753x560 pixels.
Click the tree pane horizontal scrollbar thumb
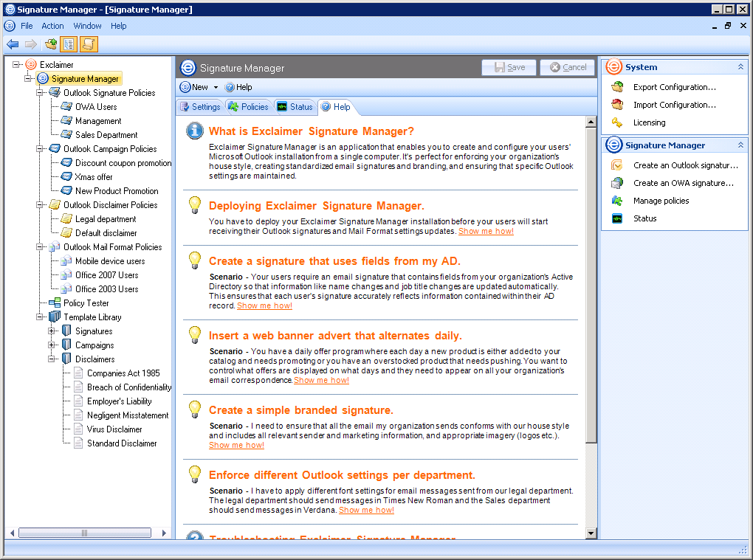(84, 533)
